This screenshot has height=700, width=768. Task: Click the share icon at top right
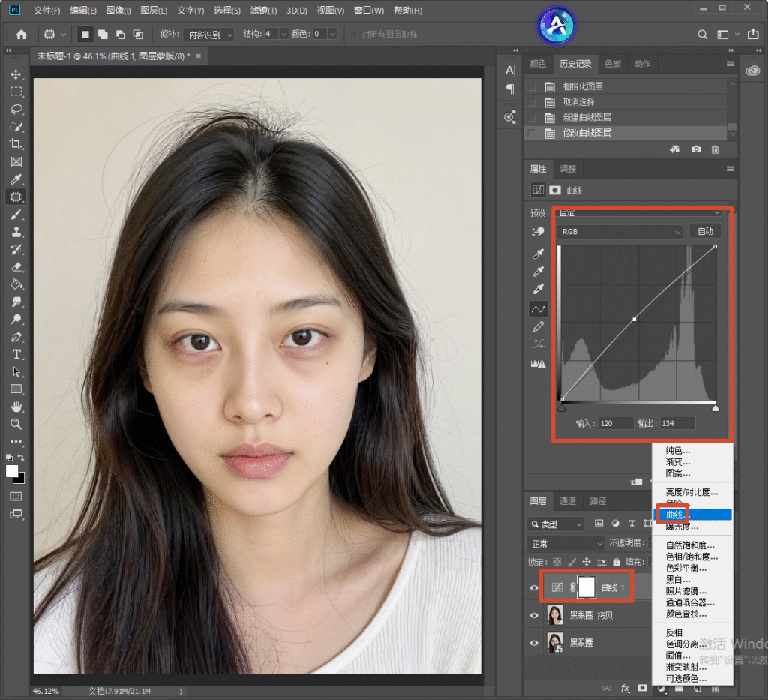[x=753, y=35]
